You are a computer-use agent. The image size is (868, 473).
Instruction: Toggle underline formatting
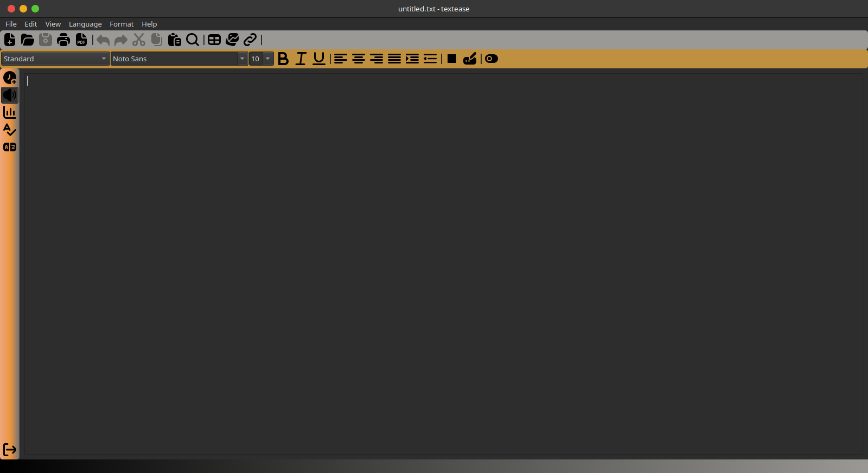[x=319, y=59]
